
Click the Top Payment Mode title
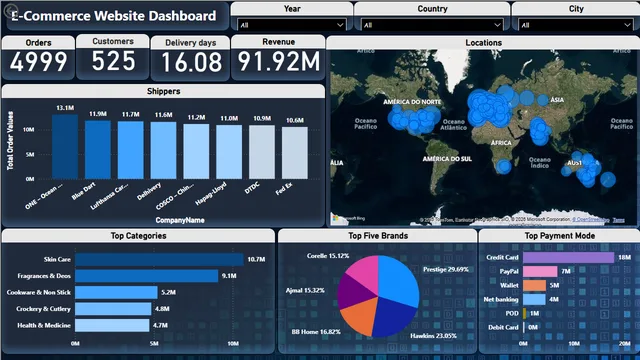[560, 236]
